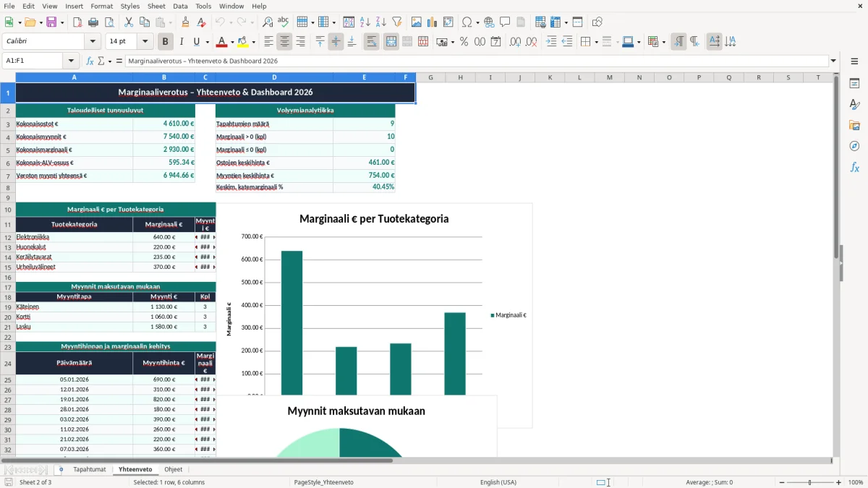Open the sidebar settings hamburger button
The height and width of the screenshot is (488, 868).
854,62
